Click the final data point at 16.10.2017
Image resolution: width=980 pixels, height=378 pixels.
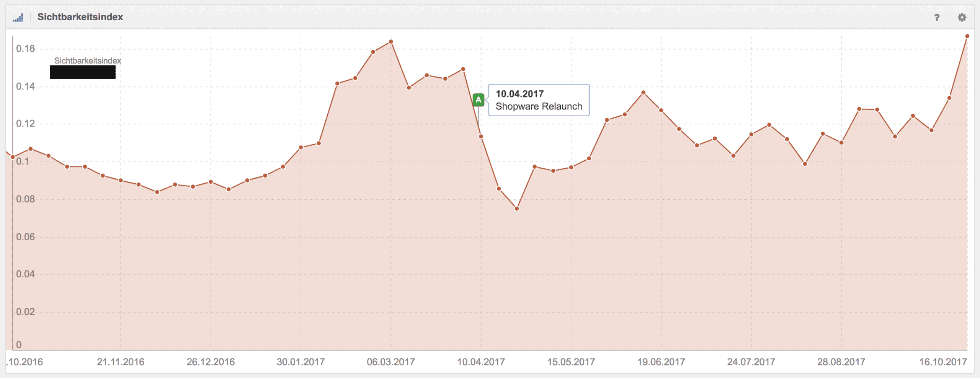tap(967, 36)
